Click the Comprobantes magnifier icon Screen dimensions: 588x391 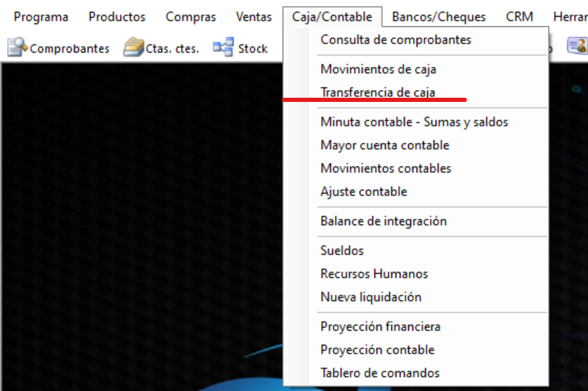(18, 47)
